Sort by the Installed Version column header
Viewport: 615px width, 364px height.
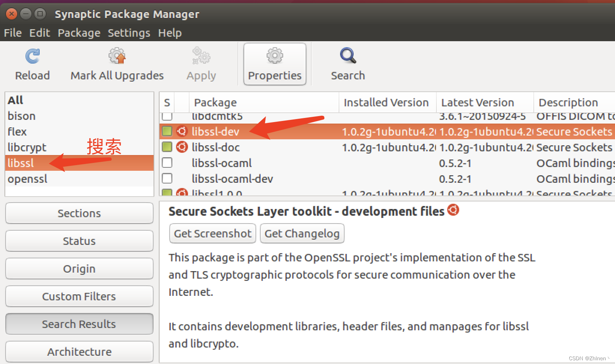point(388,102)
